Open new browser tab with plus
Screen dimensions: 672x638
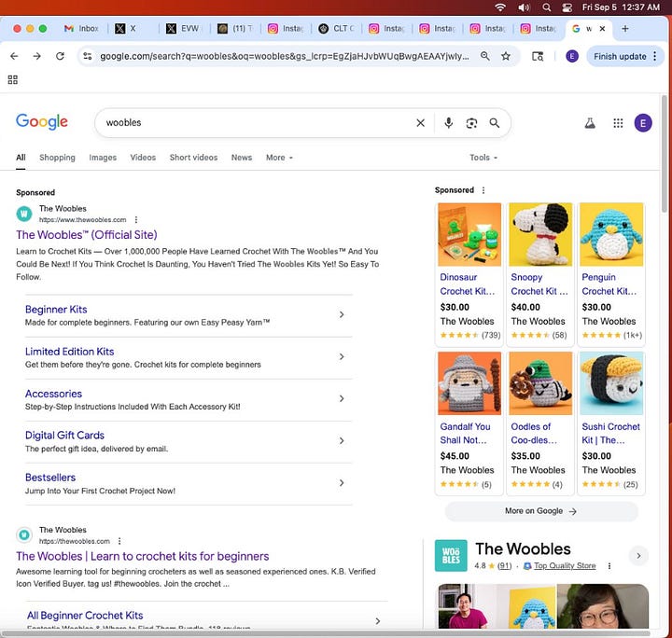(x=624, y=29)
